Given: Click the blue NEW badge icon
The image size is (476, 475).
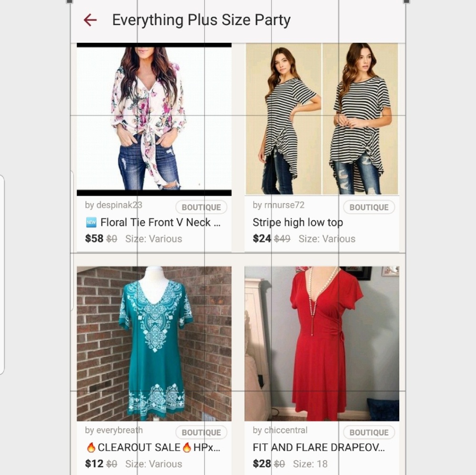Looking at the screenshot, I should 91,222.
